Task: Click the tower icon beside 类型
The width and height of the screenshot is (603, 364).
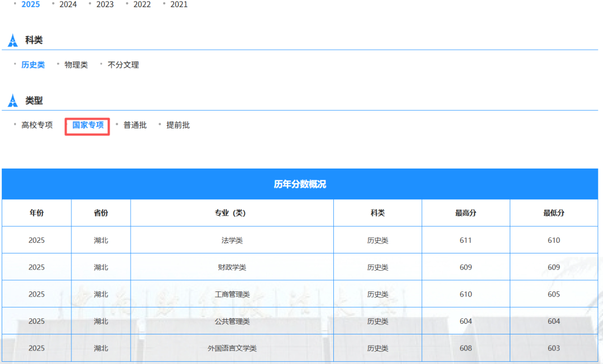Action: point(13,100)
